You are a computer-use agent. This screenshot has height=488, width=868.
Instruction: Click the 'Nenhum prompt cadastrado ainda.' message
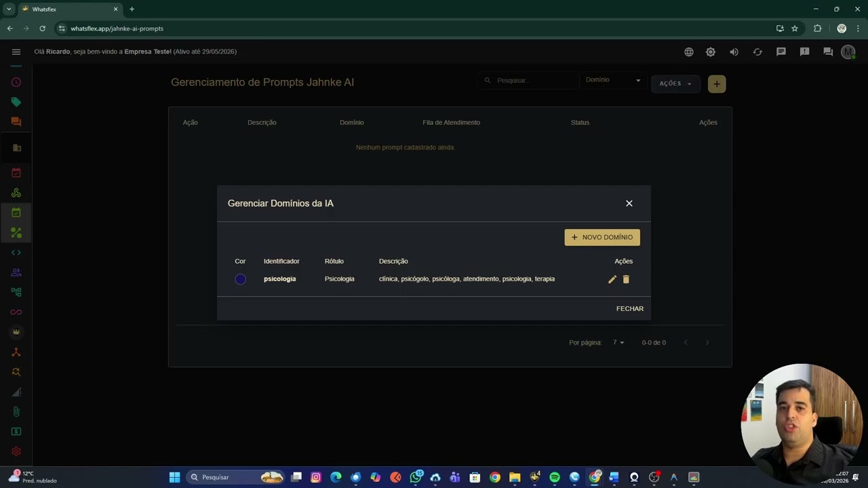coord(406,147)
